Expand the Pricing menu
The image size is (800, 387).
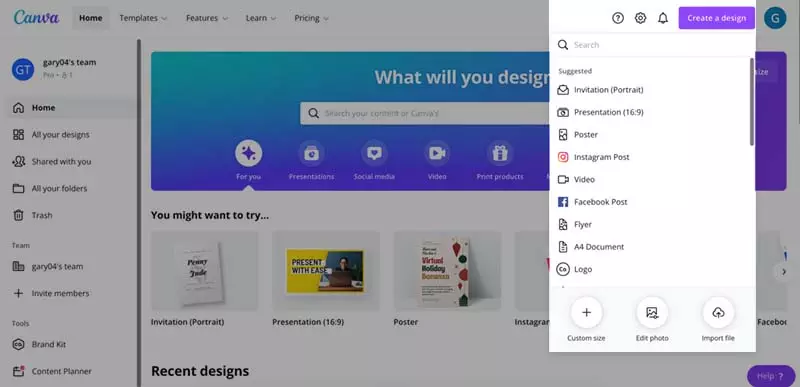pyautogui.click(x=311, y=18)
